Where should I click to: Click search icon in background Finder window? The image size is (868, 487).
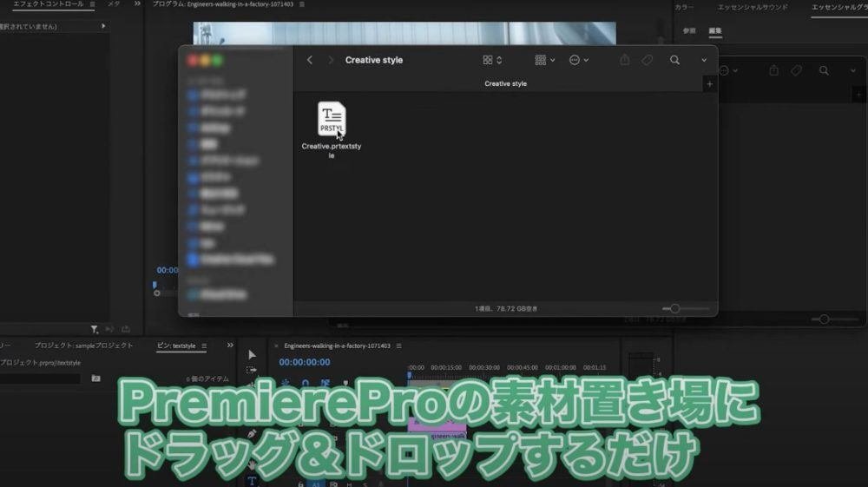point(824,70)
